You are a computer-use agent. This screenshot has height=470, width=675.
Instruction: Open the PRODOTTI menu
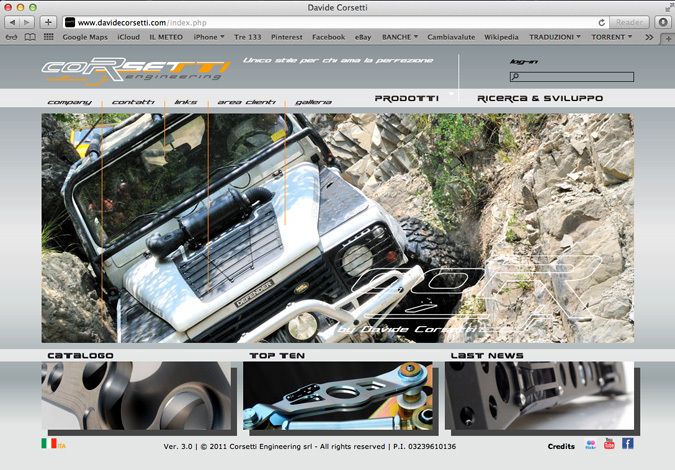click(406, 99)
